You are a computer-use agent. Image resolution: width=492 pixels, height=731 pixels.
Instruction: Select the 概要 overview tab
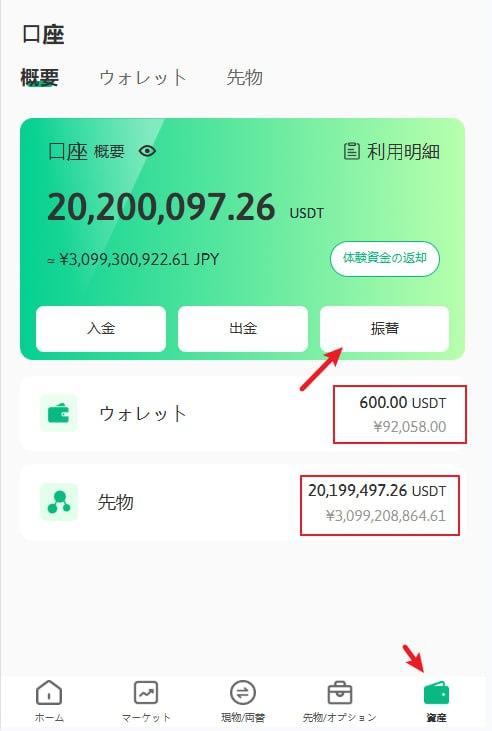click(40, 77)
